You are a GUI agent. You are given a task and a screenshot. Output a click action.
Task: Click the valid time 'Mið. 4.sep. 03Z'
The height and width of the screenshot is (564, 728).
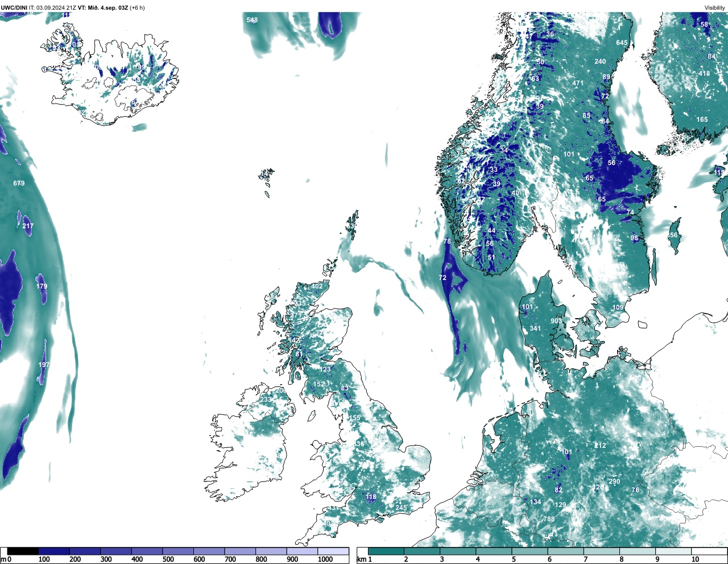click(x=108, y=8)
